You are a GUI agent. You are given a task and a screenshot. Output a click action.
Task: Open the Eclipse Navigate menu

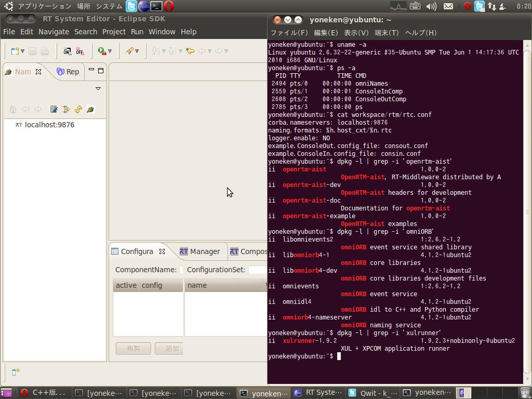(54, 32)
